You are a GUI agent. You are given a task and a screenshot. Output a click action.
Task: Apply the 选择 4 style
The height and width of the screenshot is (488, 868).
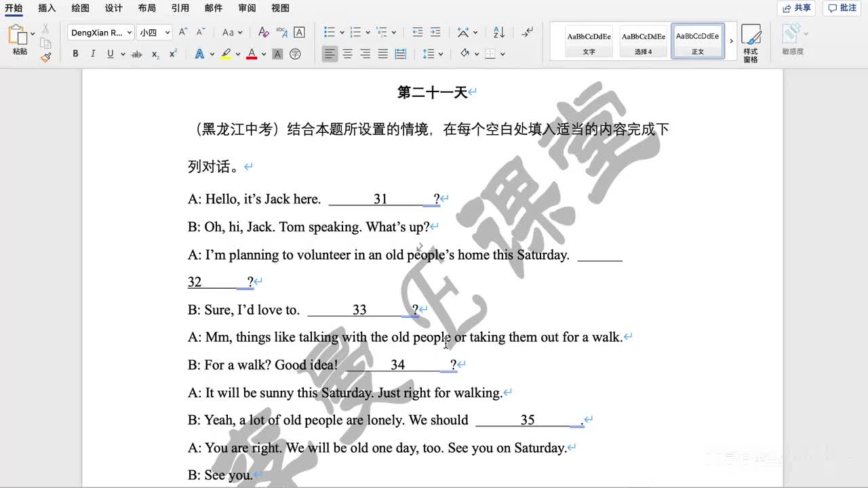click(x=644, y=41)
